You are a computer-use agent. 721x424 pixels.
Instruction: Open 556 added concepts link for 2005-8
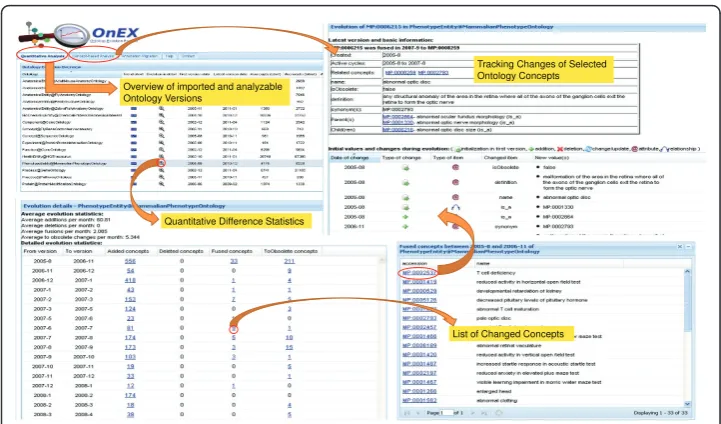pyautogui.click(x=130, y=261)
